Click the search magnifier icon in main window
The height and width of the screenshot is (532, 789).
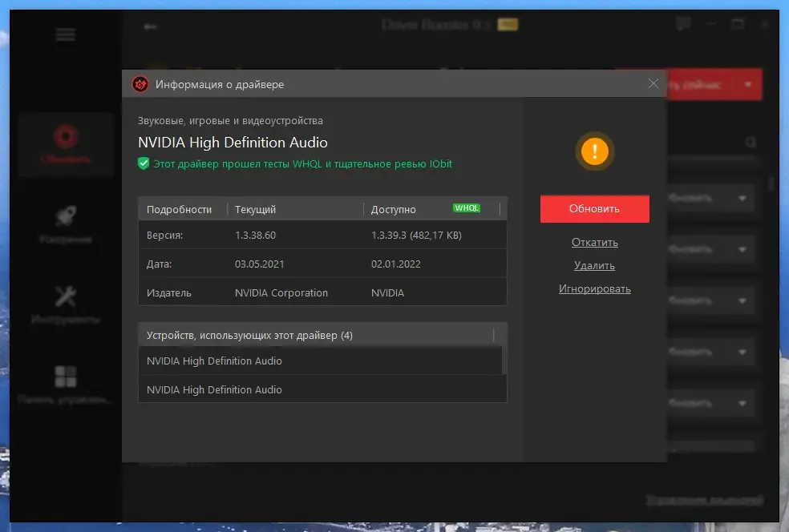(x=751, y=143)
